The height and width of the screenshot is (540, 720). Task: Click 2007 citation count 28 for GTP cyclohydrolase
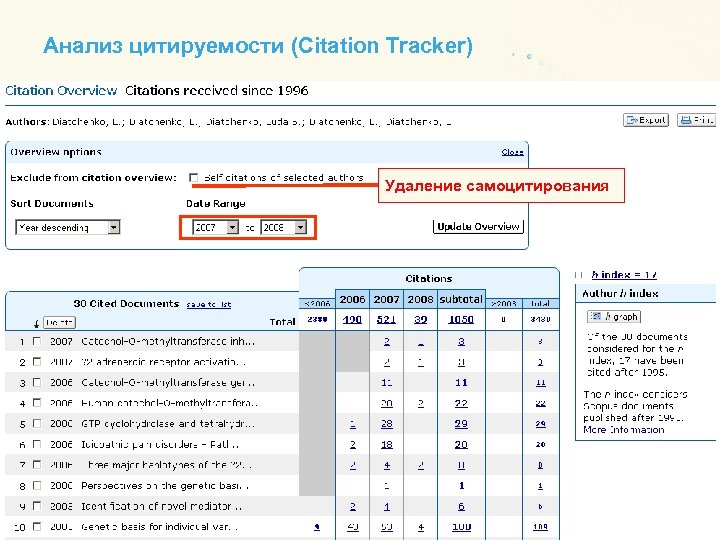(x=387, y=424)
